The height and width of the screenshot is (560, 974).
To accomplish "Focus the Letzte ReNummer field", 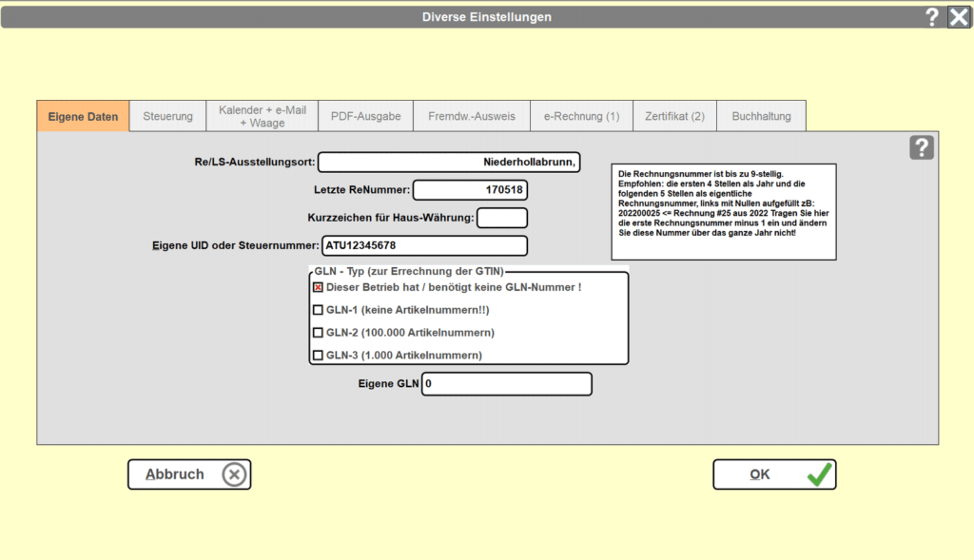I will click(x=470, y=190).
